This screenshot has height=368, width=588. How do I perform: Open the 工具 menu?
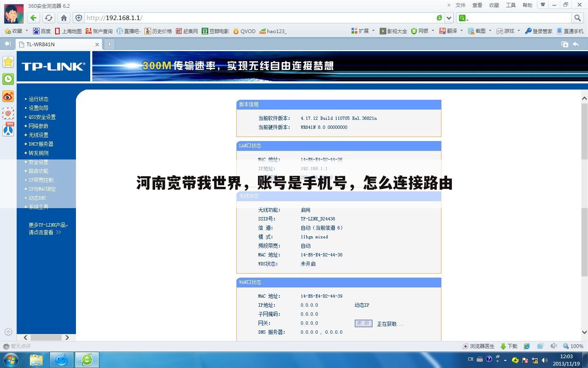(511, 5)
